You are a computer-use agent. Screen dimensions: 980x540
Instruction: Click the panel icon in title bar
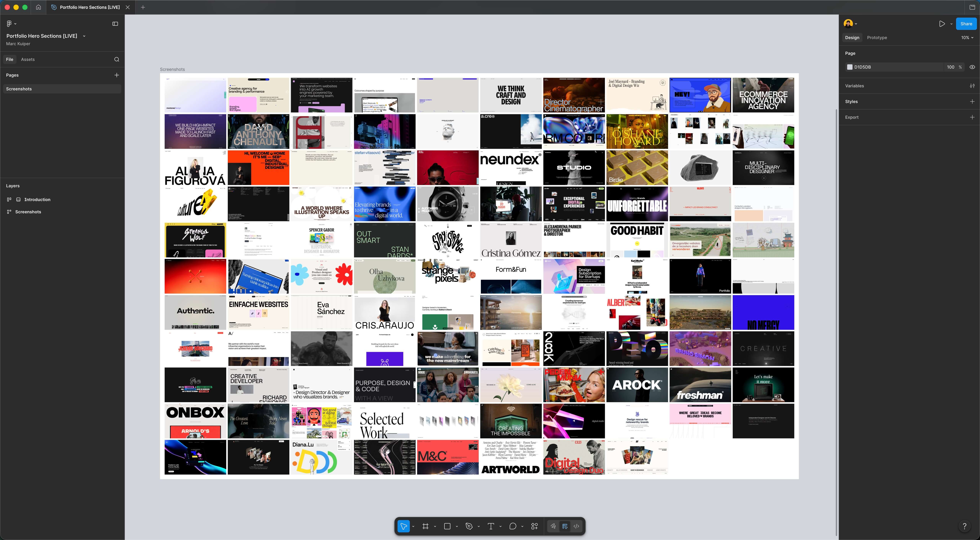coord(972,7)
